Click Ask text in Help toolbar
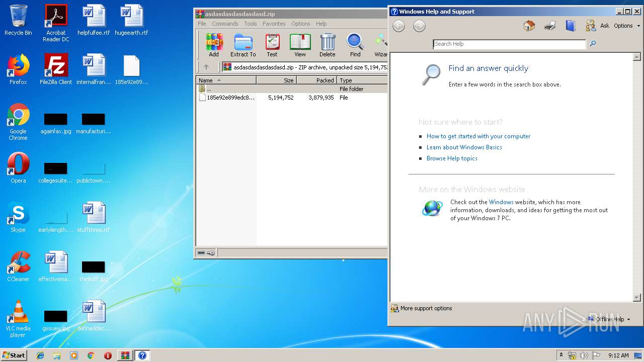Screen dimensions: 644x362 pyautogui.click(x=605, y=26)
